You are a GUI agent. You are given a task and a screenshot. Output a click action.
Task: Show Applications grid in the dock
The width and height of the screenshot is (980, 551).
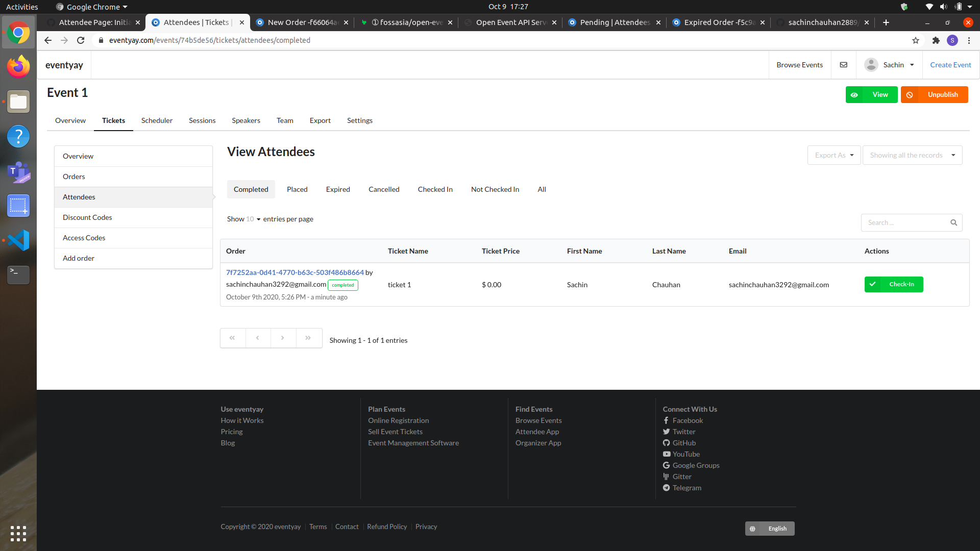pos(18,533)
